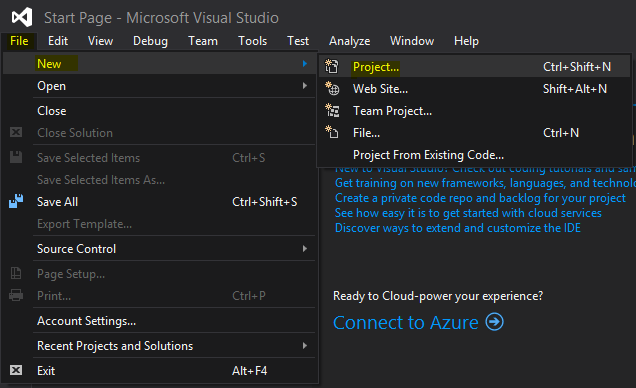Click the Connect to Azure link
The image size is (636, 388).
[406, 323]
